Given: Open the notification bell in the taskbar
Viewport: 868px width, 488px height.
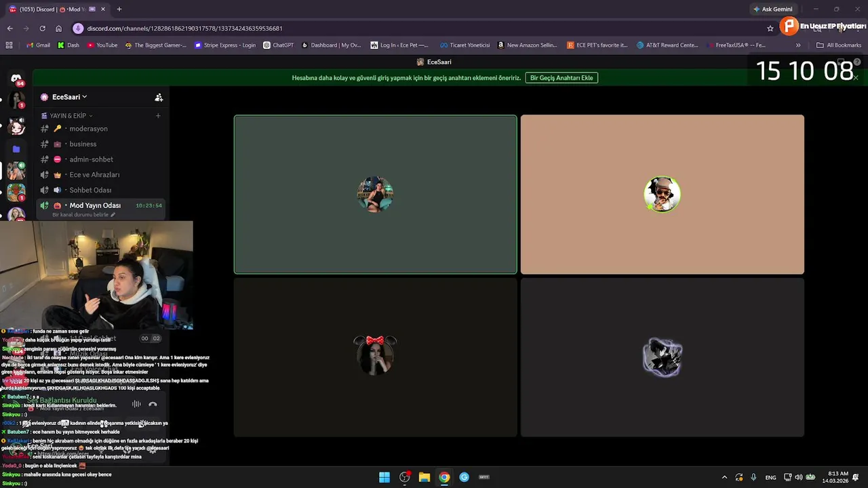Looking at the screenshot, I should pos(856,477).
